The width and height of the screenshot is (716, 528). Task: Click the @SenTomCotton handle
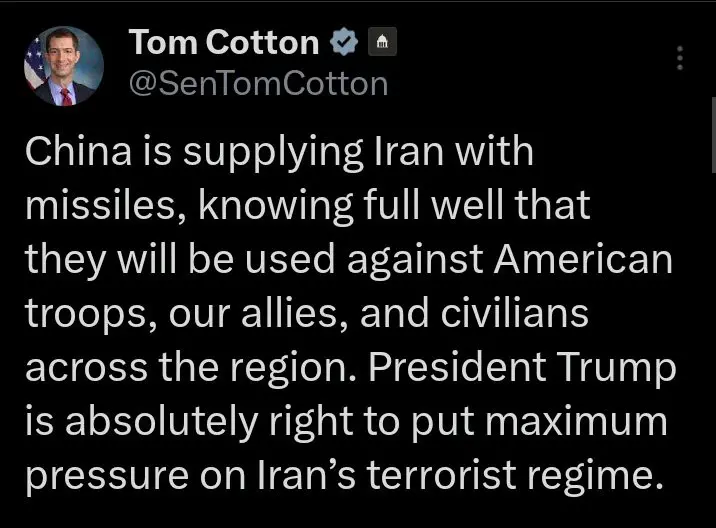[259, 84]
